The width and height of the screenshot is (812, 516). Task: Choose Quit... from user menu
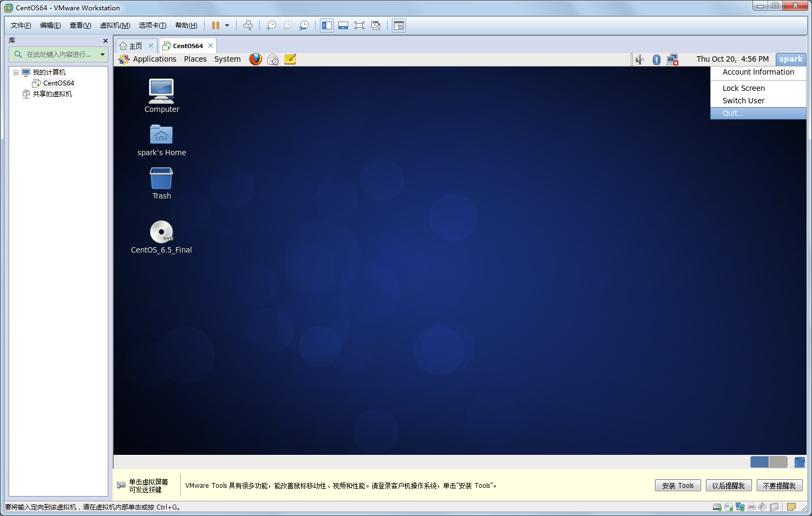click(x=758, y=113)
